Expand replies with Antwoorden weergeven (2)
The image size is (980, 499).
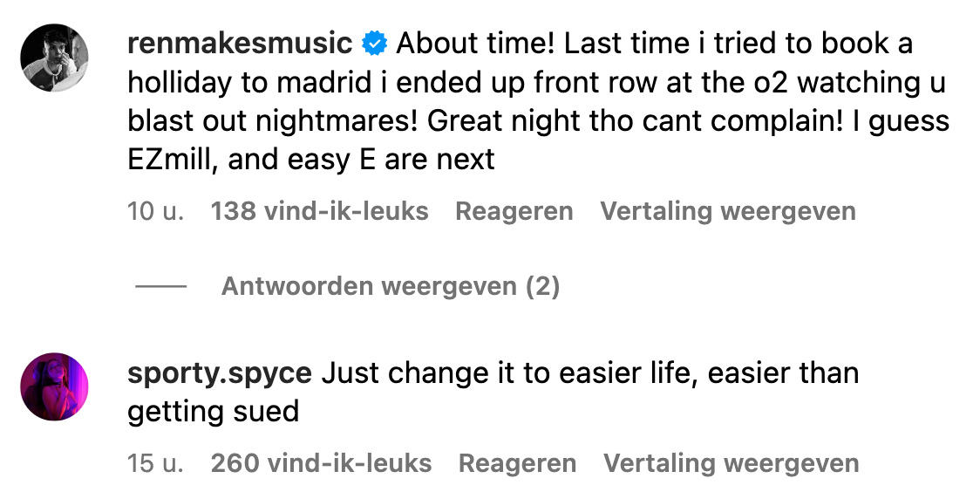(x=390, y=286)
